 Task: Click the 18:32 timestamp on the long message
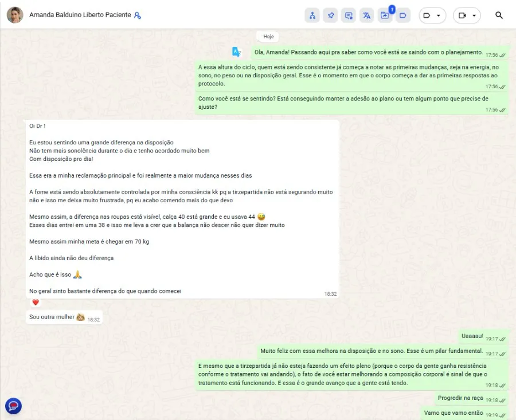(x=330, y=294)
